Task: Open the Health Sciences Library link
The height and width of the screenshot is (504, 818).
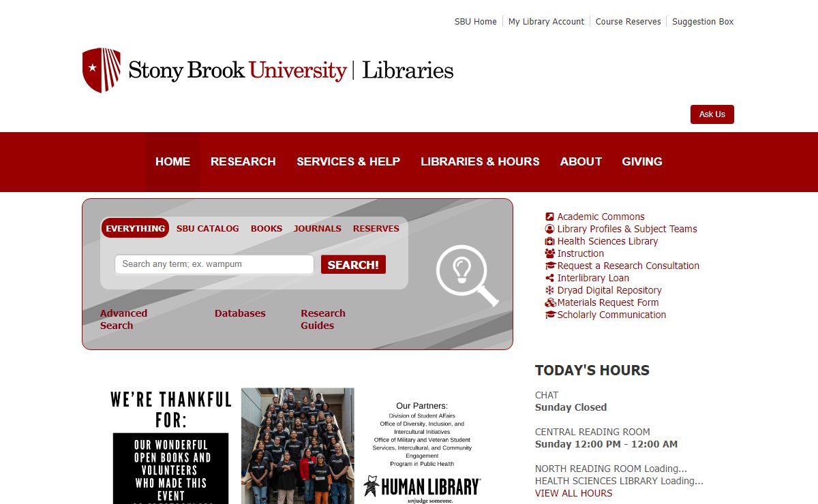Action: [x=607, y=241]
